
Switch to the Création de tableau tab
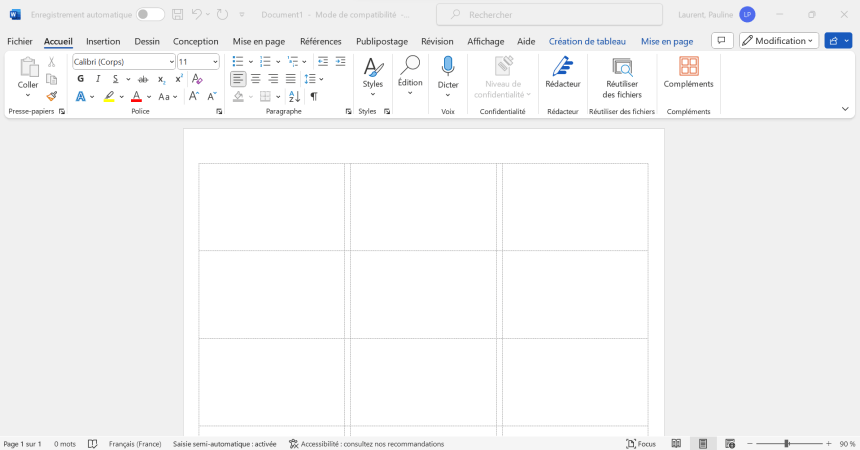[587, 41]
